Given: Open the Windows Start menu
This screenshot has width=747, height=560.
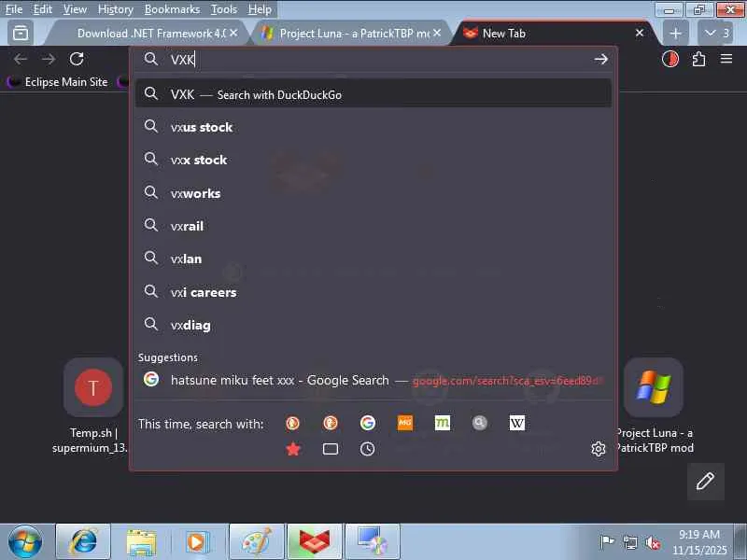Looking at the screenshot, I should point(25,541).
